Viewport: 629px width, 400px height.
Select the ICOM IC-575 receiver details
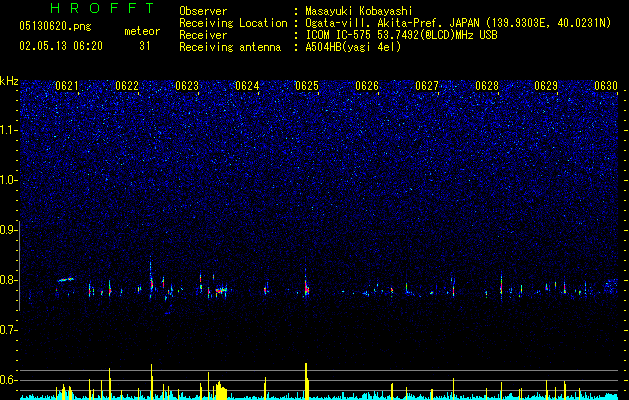click(401, 35)
